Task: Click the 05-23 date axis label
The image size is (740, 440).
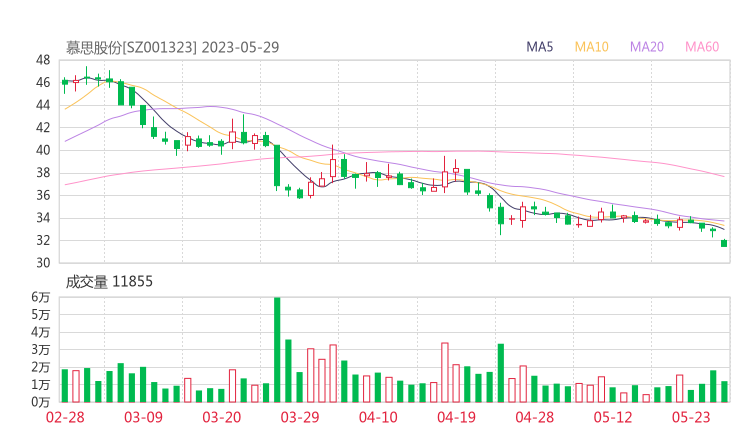Action: tap(691, 417)
